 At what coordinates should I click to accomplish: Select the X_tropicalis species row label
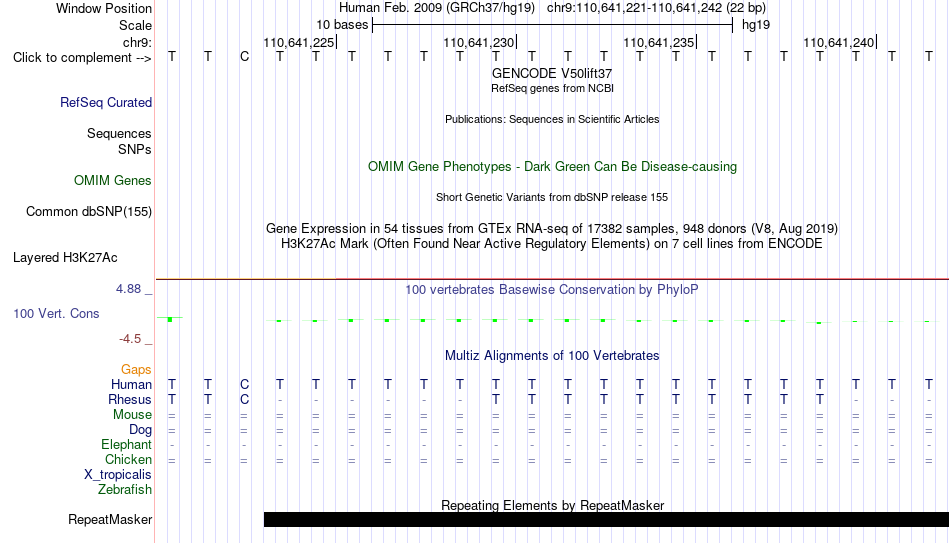pos(118,475)
